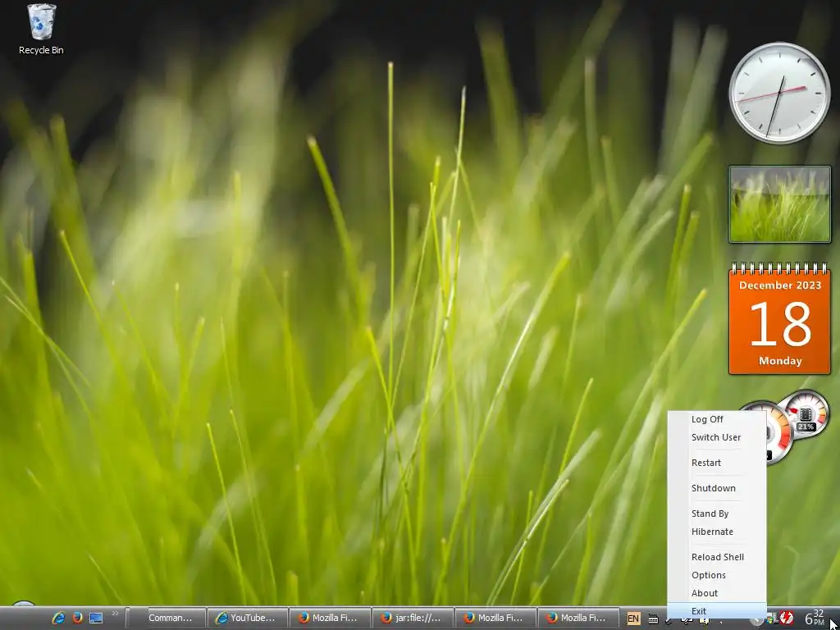Choose Switch User in the menu
Viewport: 840px width, 630px height.
click(717, 438)
